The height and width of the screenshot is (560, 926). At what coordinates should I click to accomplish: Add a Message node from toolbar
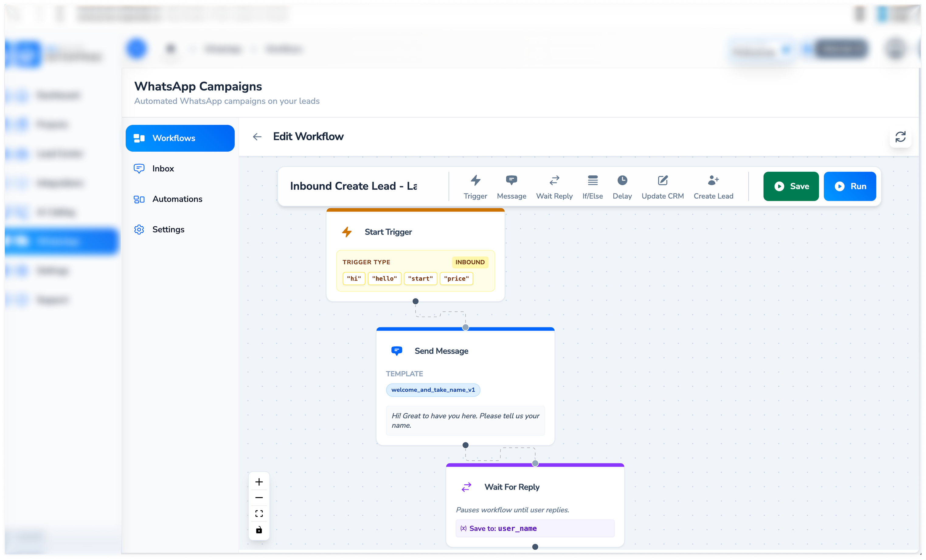511,187
